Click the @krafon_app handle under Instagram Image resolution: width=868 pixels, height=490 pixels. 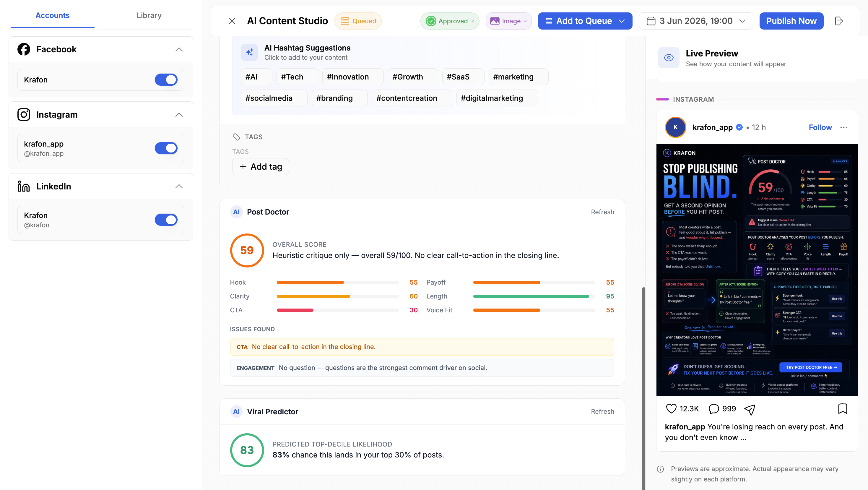coord(44,154)
